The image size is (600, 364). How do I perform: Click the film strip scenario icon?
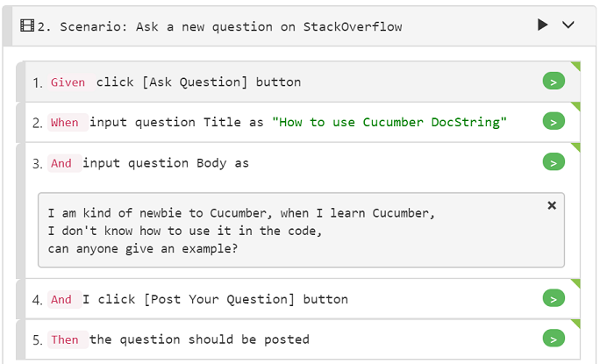[x=27, y=25]
